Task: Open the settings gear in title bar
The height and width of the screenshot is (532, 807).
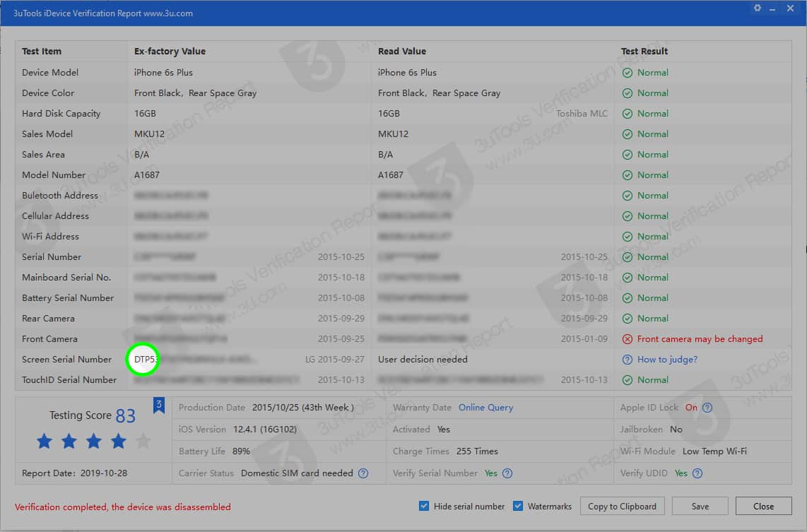Action: [x=757, y=8]
